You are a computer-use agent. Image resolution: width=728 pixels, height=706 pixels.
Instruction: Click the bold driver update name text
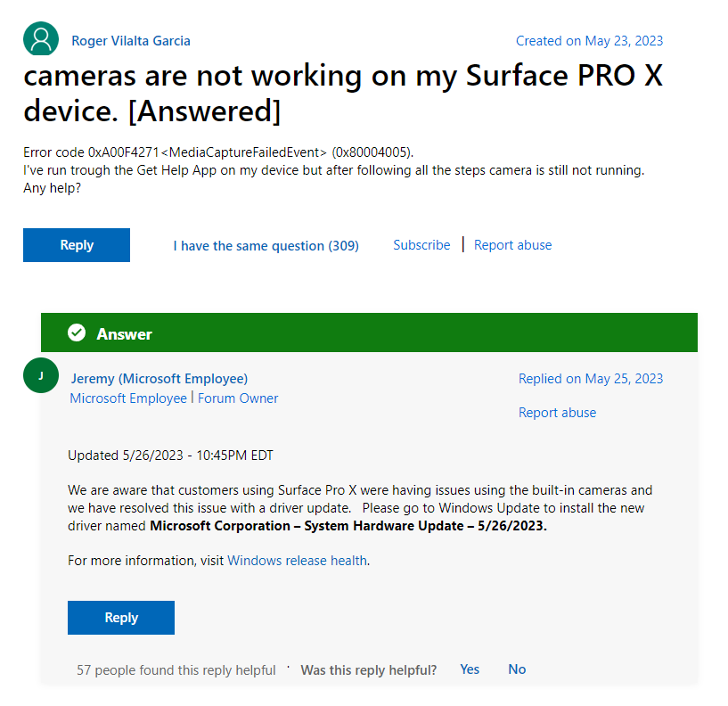click(x=348, y=526)
